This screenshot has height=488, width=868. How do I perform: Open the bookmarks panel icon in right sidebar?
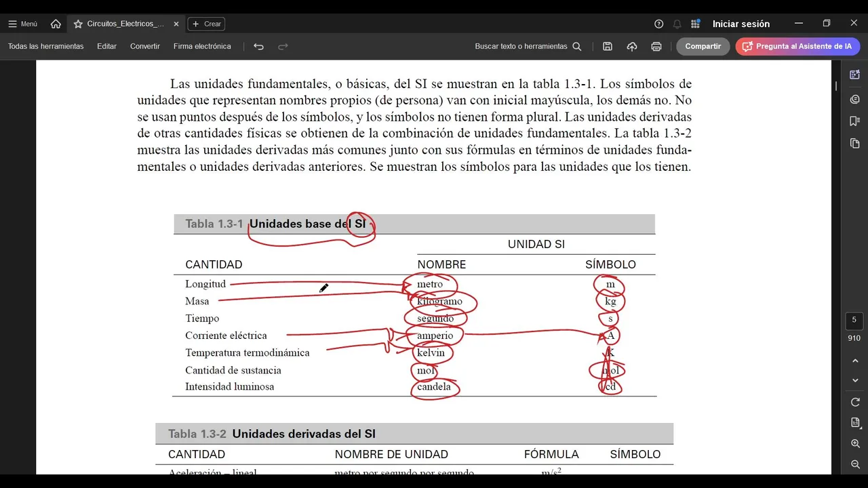[x=854, y=121]
